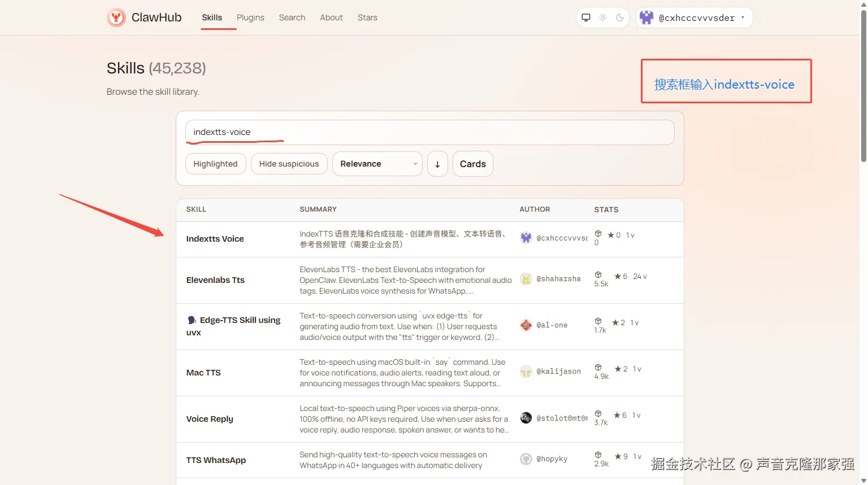Click the @stolot0mt0m author name

[x=562, y=418]
